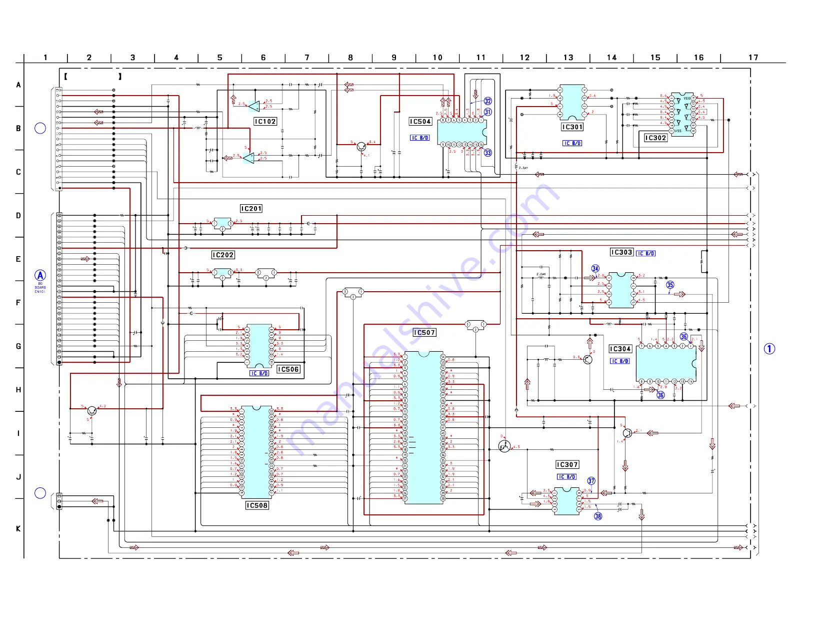840x632 pixels.
Task: Click column header 5 on grid ruler
Action: point(220,58)
